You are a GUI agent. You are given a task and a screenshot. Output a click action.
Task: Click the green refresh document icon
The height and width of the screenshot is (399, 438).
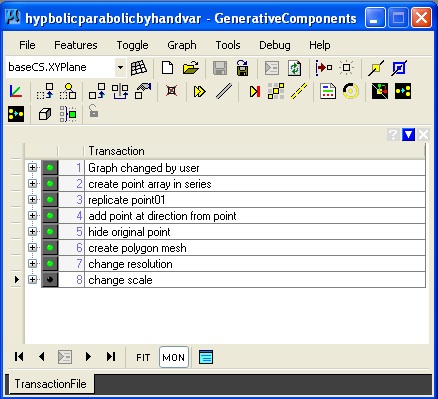tap(295, 68)
